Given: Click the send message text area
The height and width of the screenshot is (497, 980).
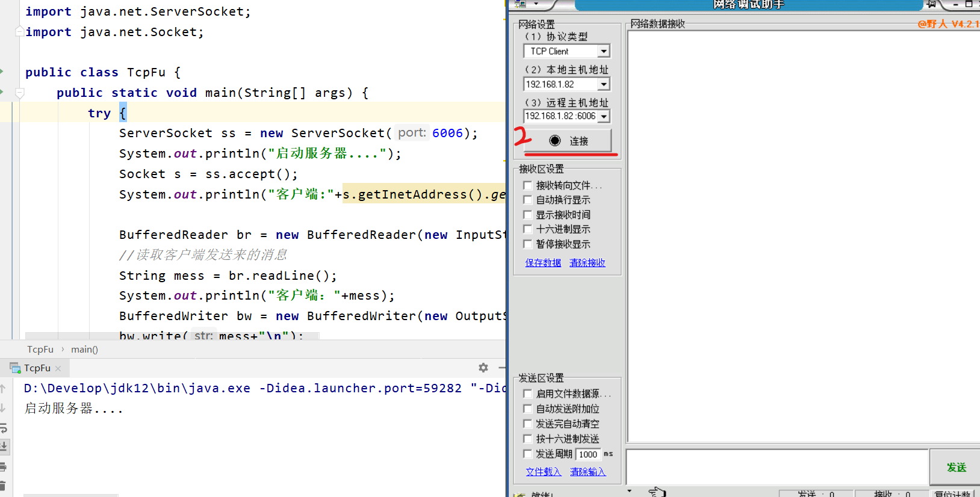Looking at the screenshot, I should tap(777, 466).
